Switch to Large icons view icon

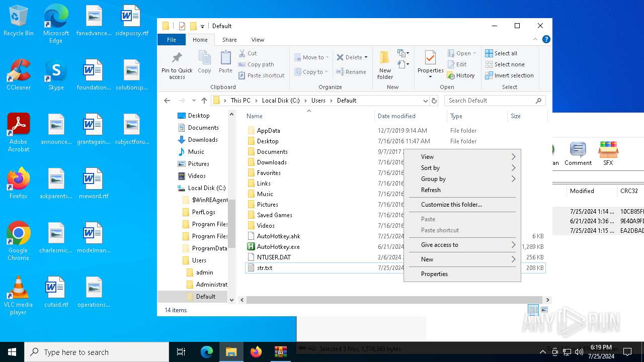544,310
